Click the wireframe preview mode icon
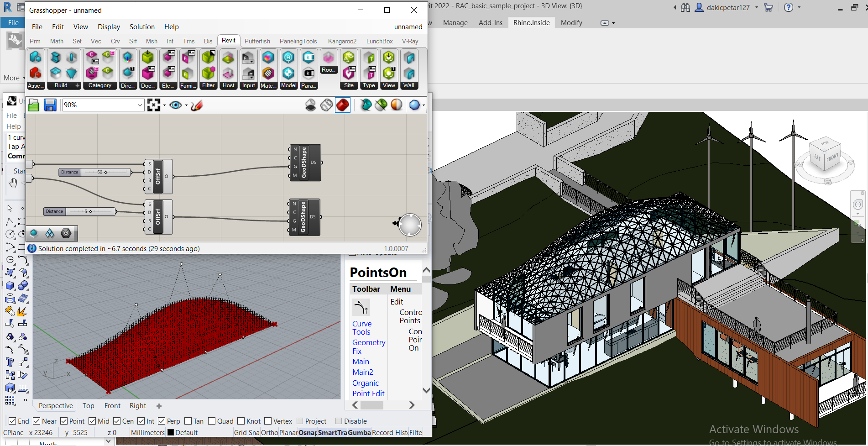The width and height of the screenshot is (868, 446). [x=327, y=105]
